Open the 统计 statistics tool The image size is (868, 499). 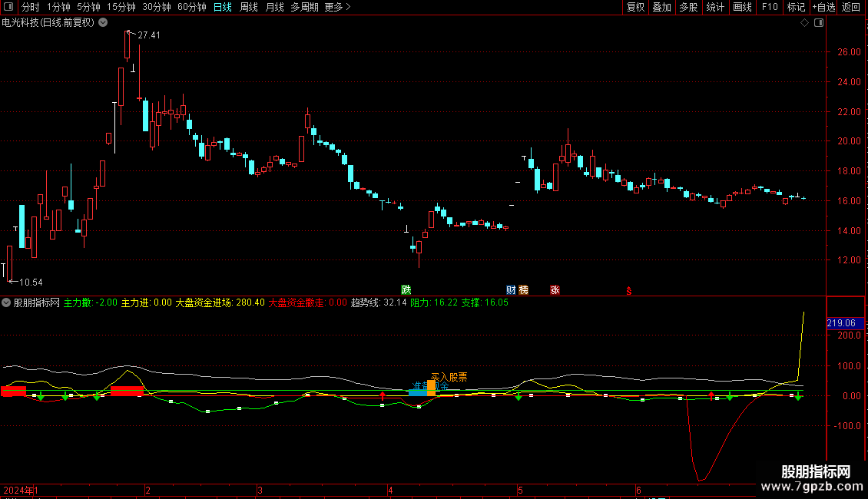715,7
